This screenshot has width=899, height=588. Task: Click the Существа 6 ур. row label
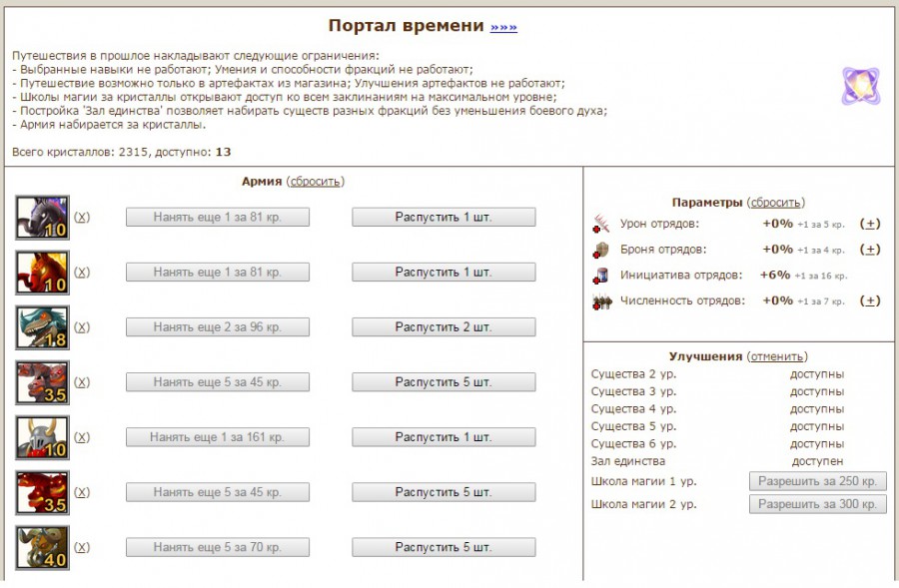[633, 443]
